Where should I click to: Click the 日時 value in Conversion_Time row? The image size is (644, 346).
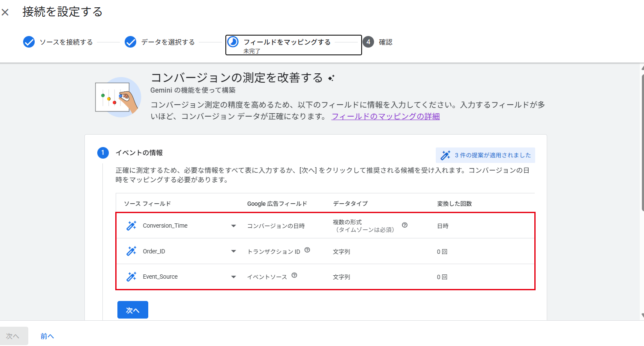[x=443, y=226]
